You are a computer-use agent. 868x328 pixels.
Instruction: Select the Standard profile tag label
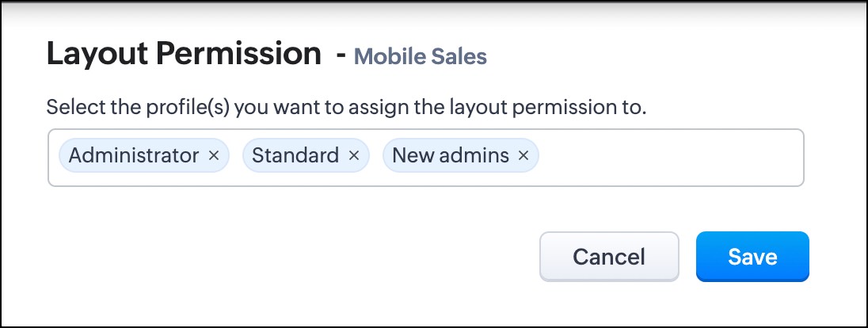[x=295, y=155]
